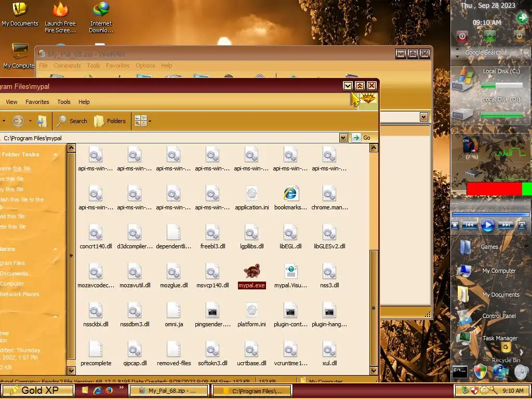Select nss3.dll file
The image size is (532, 399).
329,276
